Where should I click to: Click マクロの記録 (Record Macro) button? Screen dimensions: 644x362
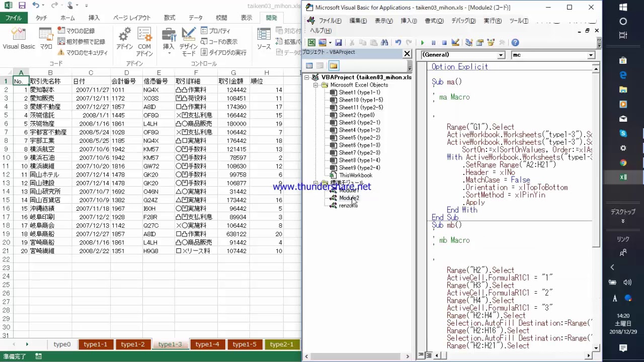point(76,31)
